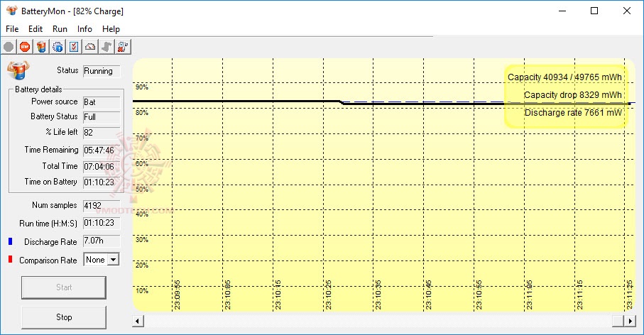Click the chart scrollbar left arrow
The width and height of the screenshot is (644, 335).
click(x=138, y=321)
